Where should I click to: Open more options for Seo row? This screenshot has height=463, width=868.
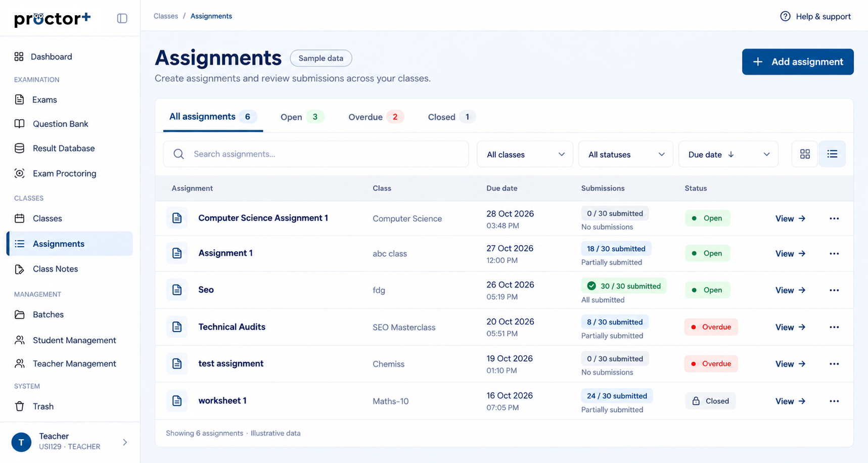[x=834, y=290]
